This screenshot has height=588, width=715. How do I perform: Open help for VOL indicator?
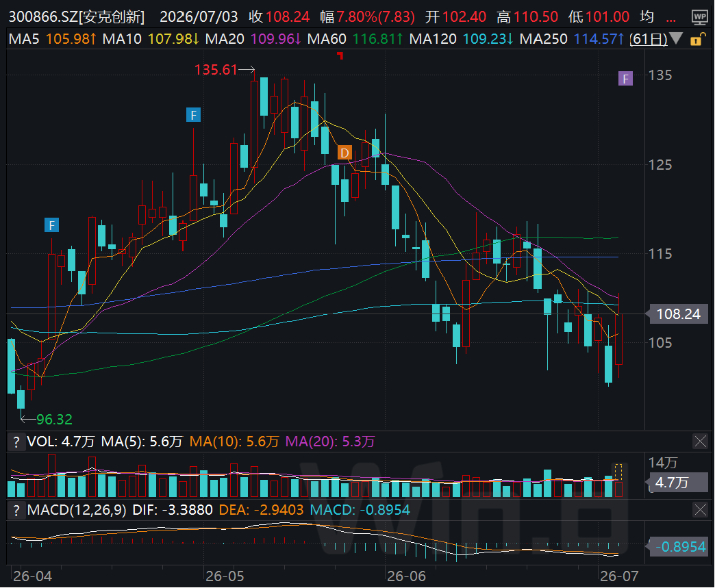point(16,442)
